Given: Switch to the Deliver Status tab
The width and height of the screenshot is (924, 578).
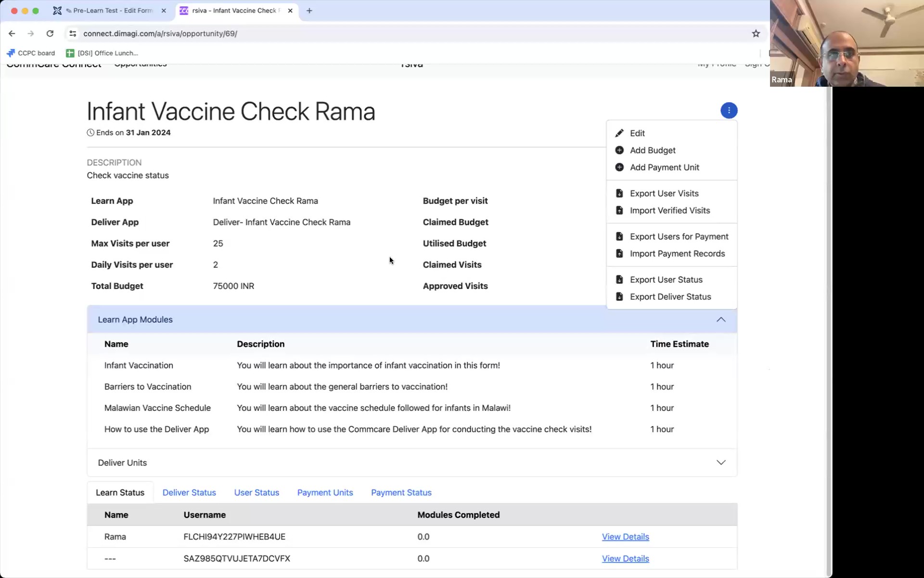Looking at the screenshot, I should coord(189,492).
